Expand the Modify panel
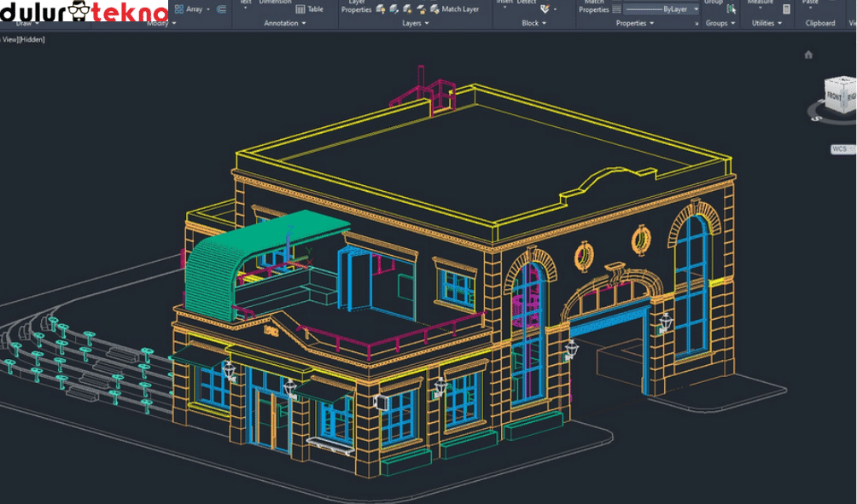The width and height of the screenshot is (857, 504). click(x=162, y=23)
